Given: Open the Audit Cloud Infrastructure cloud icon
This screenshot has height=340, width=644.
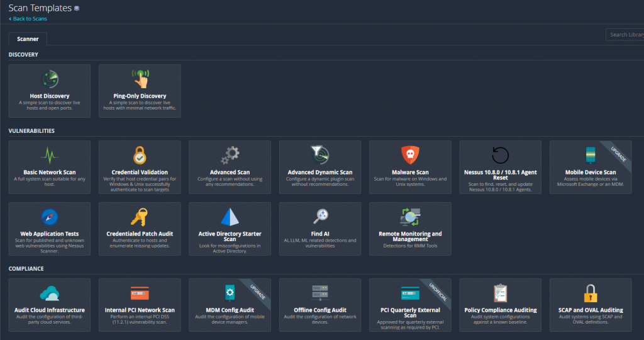Looking at the screenshot, I should click(x=49, y=293).
